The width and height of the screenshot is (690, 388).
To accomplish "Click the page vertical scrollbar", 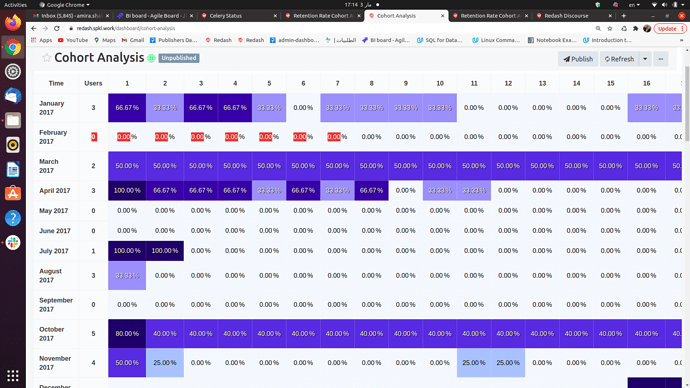I will [x=687, y=104].
